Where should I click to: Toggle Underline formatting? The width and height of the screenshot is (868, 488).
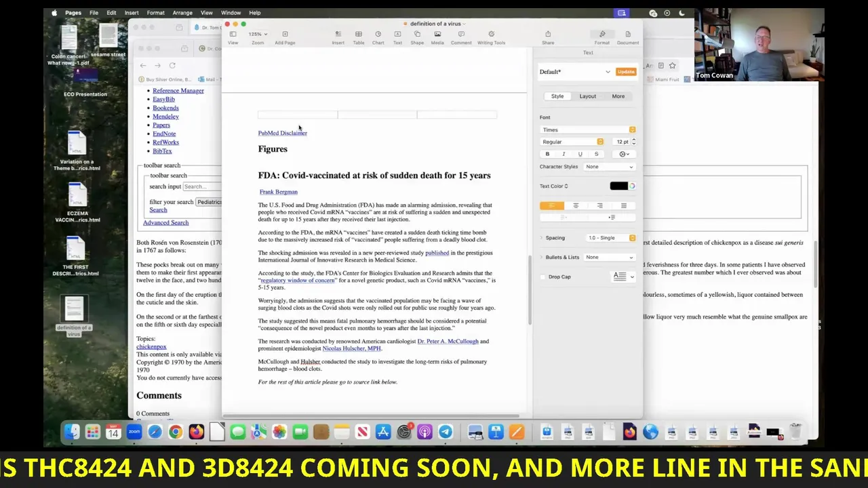tap(580, 154)
